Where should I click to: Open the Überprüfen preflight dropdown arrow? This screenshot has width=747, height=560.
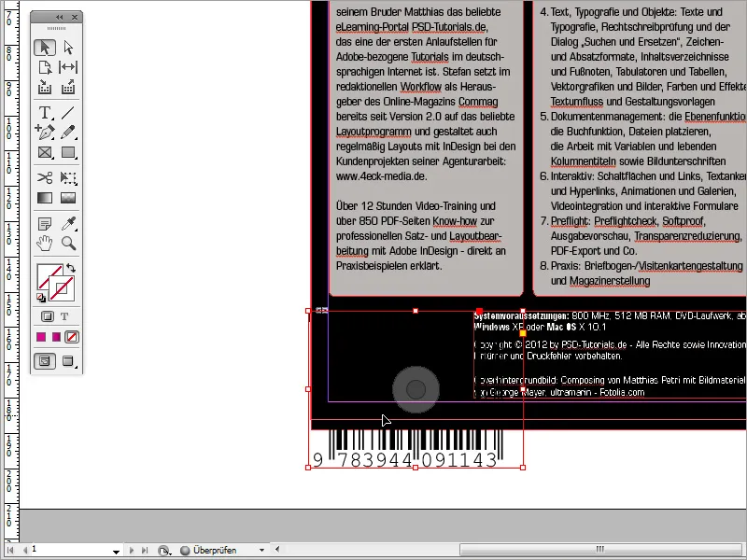coord(261,551)
